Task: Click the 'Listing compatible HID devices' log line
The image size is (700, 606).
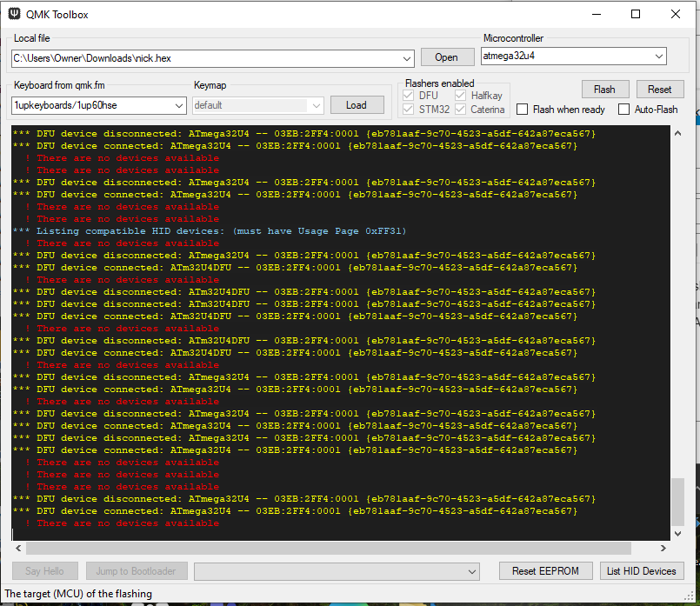Action: (x=210, y=231)
